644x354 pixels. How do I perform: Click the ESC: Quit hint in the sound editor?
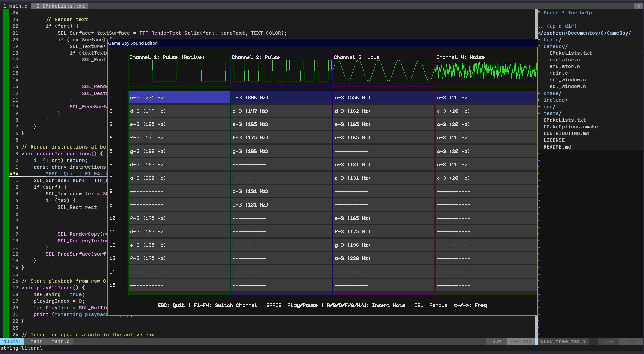click(171, 305)
